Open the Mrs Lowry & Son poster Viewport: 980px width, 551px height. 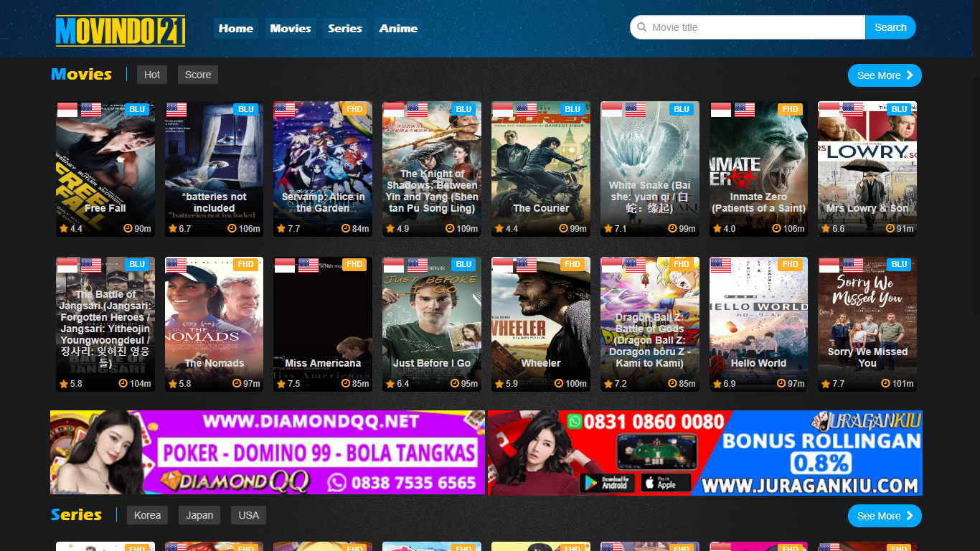click(867, 169)
